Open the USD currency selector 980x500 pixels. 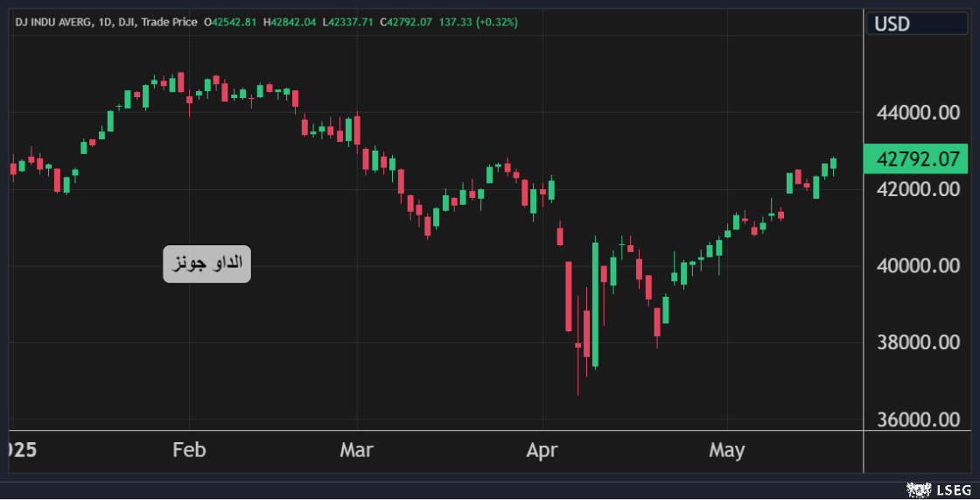point(915,24)
